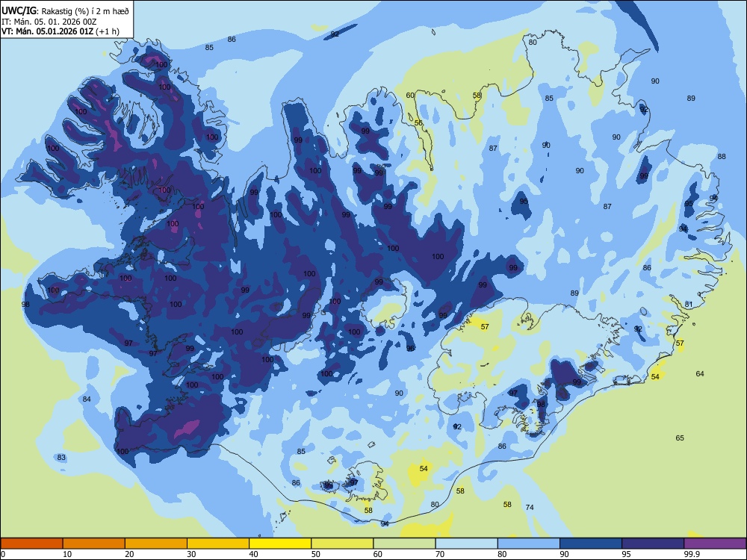Image resolution: width=747 pixels, height=560 pixels.
Task: Click the amber 30–40 legend swatch
Action: tap(218, 544)
